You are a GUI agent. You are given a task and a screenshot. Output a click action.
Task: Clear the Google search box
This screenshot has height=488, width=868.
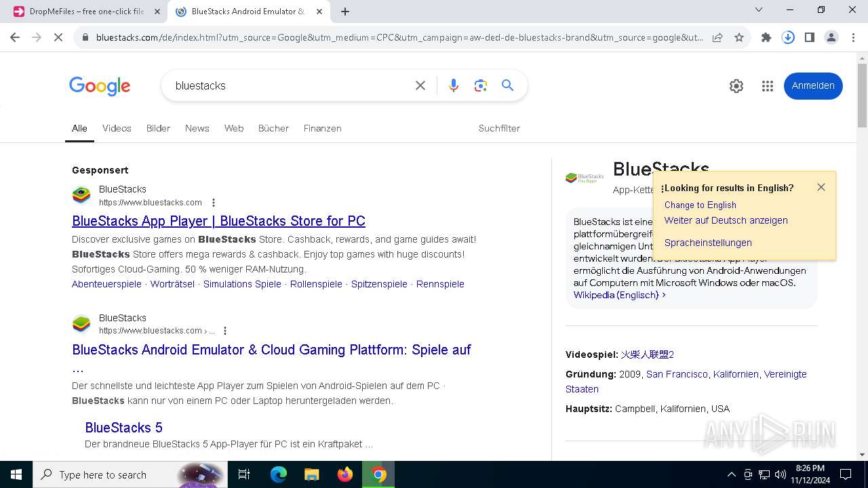pyautogui.click(x=420, y=85)
